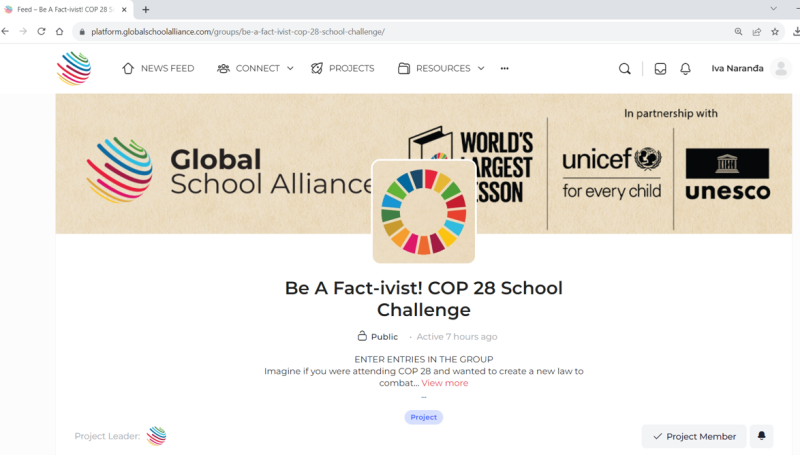Open the tab search dropdown arrow
The width and height of the screenshot is (800, 455).
click(x=773, y=9)
